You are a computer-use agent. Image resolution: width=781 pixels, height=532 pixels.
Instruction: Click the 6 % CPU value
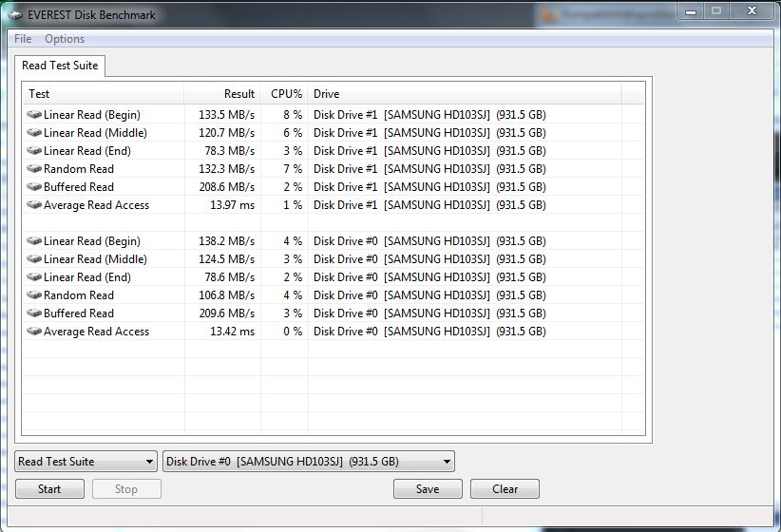coord(293,132)
